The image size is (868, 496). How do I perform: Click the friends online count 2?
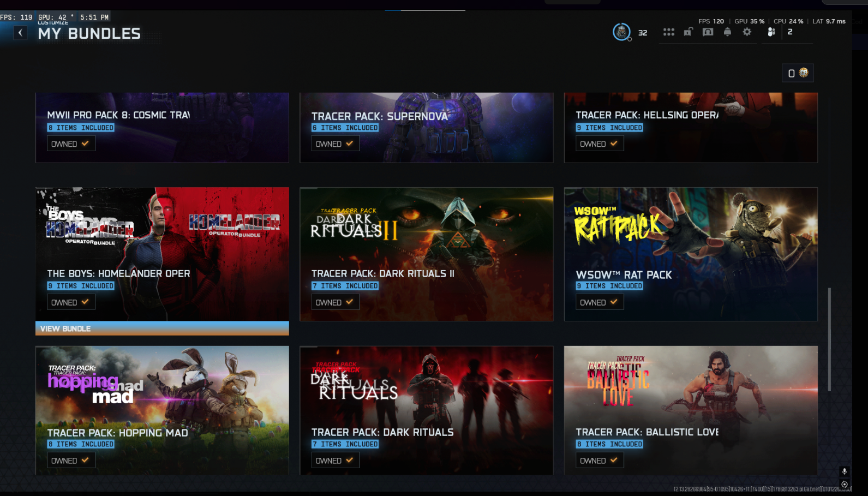coord(789,32)
